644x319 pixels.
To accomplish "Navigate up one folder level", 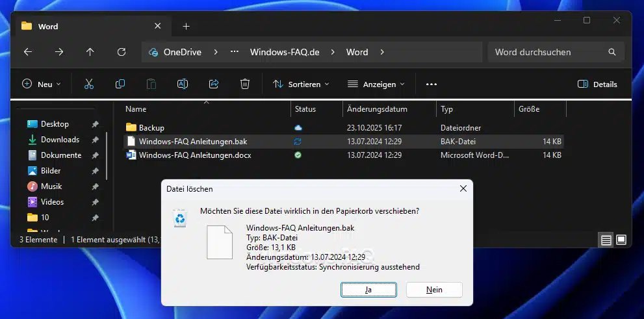I will 90,52.
